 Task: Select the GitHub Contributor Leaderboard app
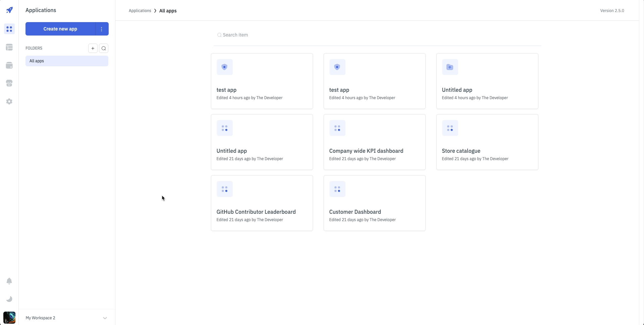tap(262, 203)
